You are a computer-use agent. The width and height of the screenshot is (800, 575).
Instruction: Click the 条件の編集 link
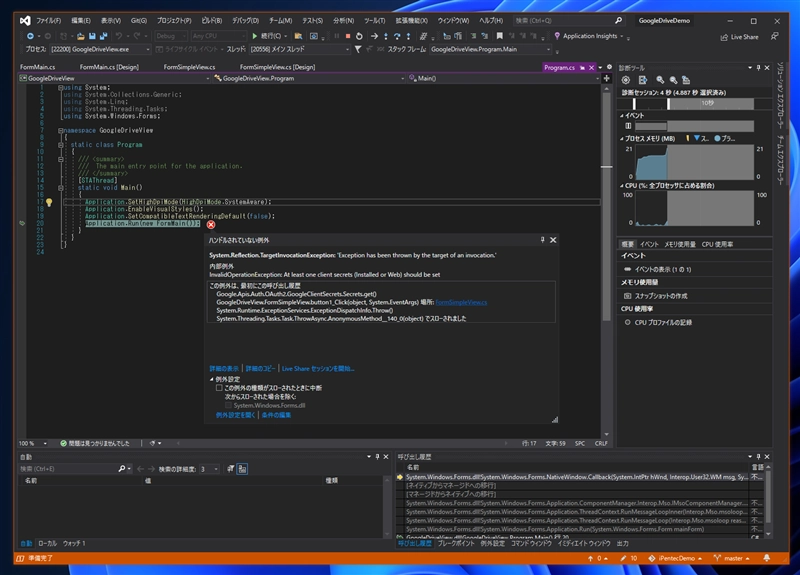(276, 415)
